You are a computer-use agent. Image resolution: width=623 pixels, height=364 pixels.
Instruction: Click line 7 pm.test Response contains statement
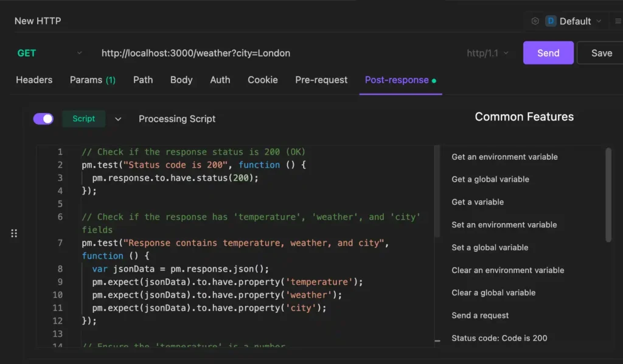point(235,249)
